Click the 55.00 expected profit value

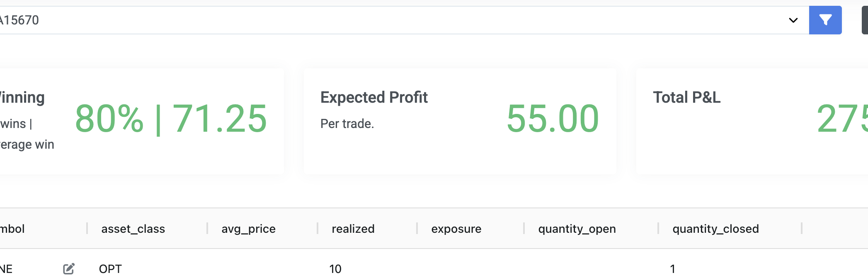pos(553,119)
